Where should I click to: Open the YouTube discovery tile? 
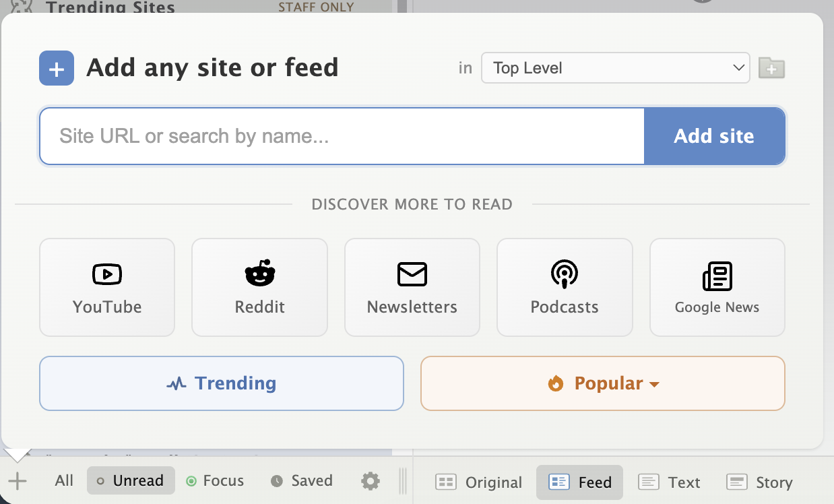[107, 287]
